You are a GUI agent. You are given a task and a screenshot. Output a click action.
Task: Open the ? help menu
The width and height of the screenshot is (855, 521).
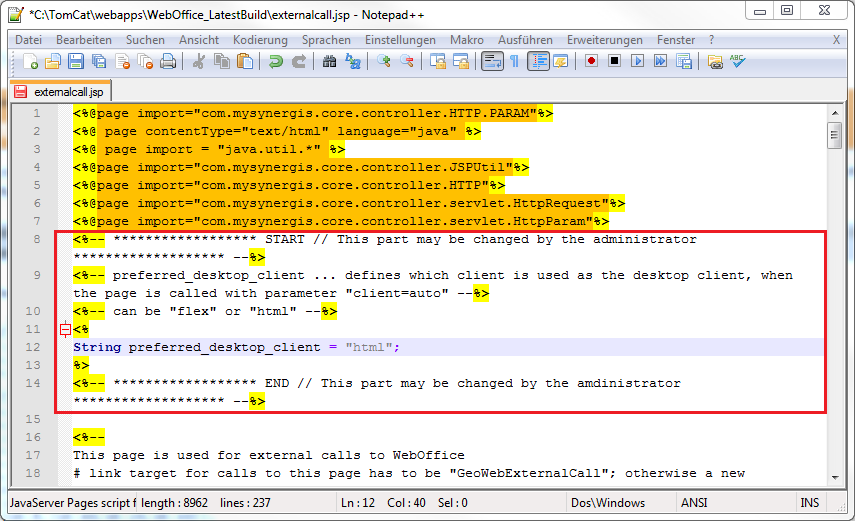(x=711, y=40)
